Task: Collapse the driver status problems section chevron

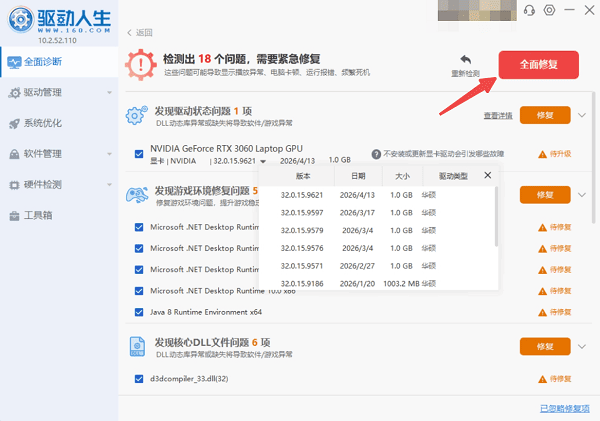Action: click(582, 115)
